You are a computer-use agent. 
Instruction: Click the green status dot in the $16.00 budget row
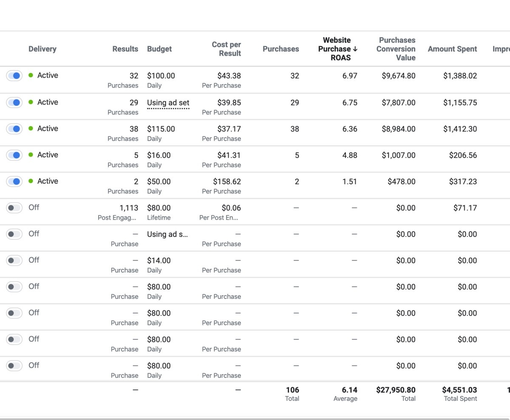pyautogui.click(x=31, y=155)
